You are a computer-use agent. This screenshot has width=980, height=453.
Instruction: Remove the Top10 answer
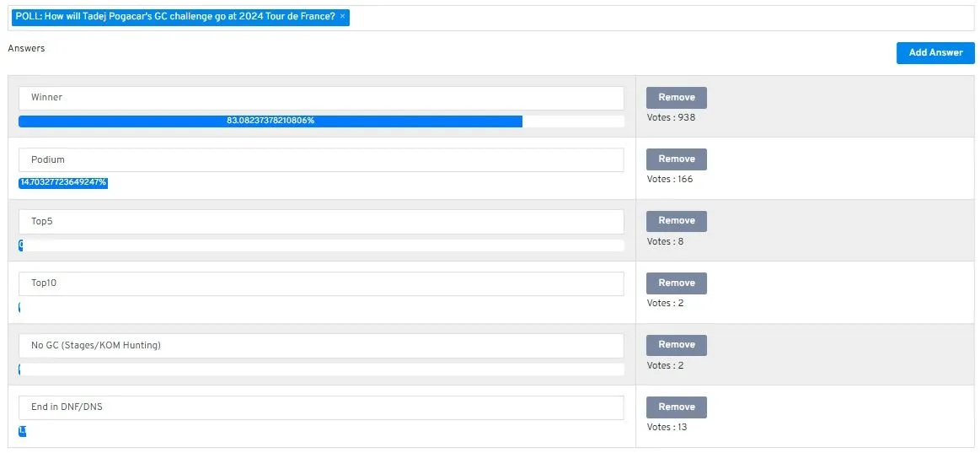(677, 283)
